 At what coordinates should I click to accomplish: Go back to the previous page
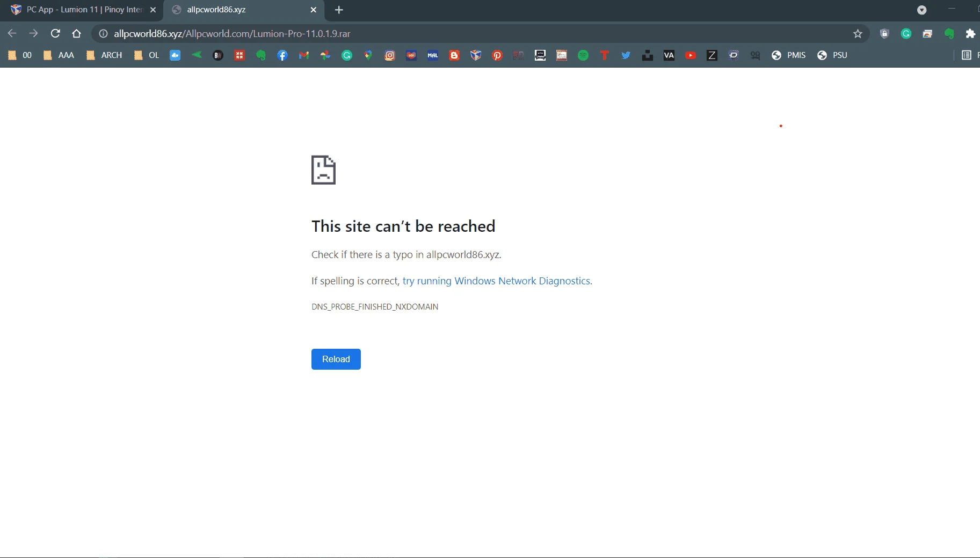[12, 33]
